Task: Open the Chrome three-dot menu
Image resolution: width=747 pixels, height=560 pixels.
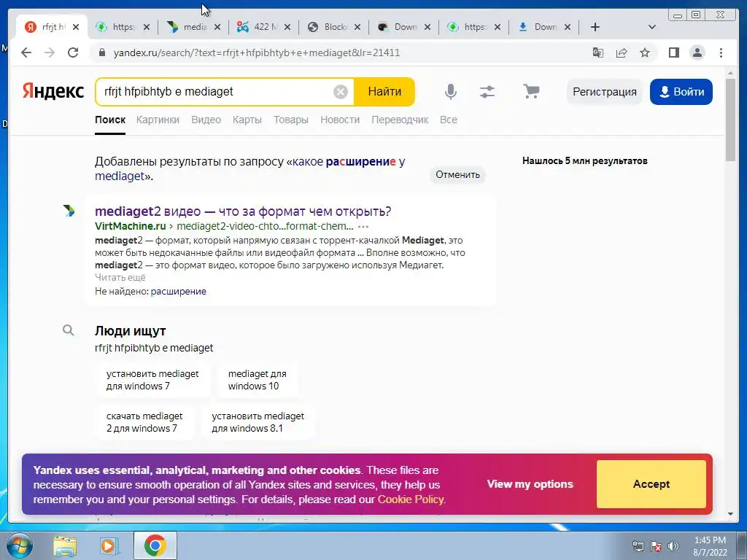Action: [721, 52]
